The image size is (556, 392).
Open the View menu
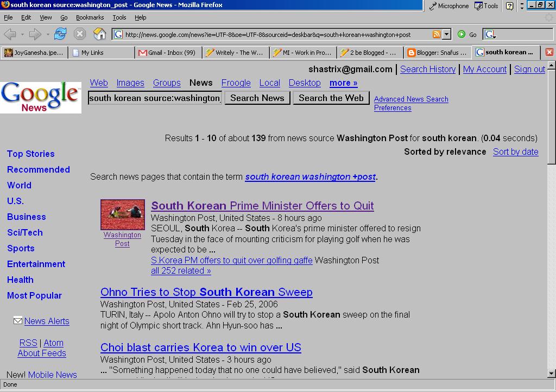tap(46, 17)
